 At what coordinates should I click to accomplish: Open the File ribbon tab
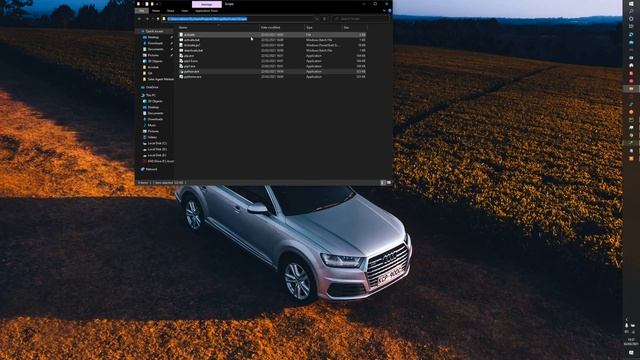click(x=142, y=11)
